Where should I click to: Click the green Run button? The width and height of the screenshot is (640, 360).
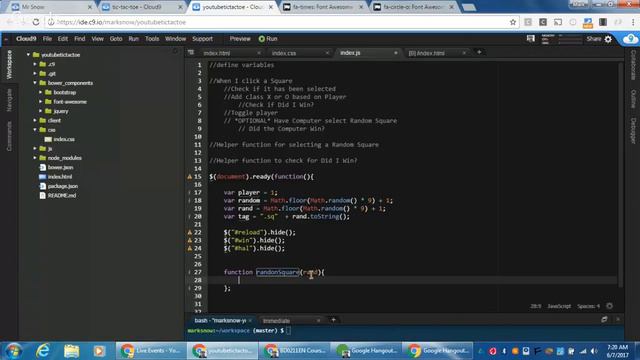[268, 39]
